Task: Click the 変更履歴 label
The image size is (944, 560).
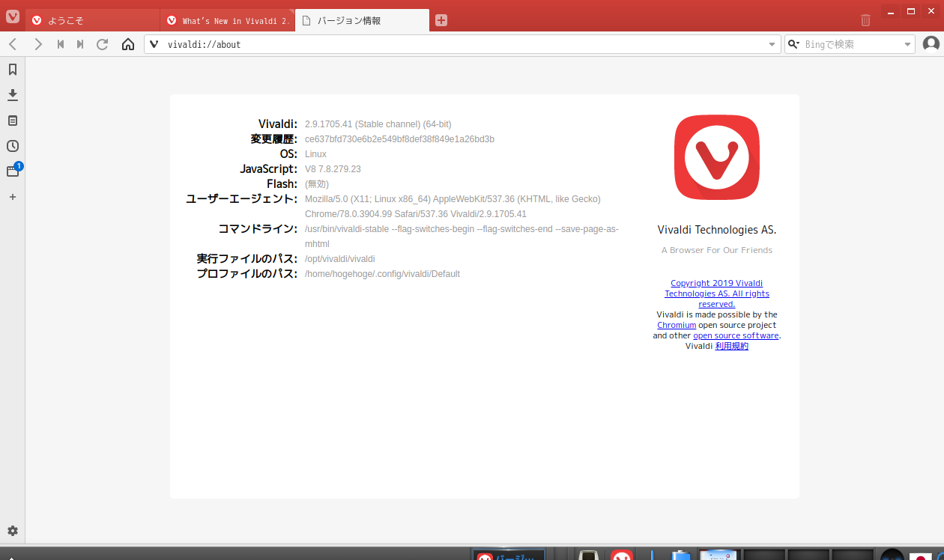Action: tap(273, 139)
